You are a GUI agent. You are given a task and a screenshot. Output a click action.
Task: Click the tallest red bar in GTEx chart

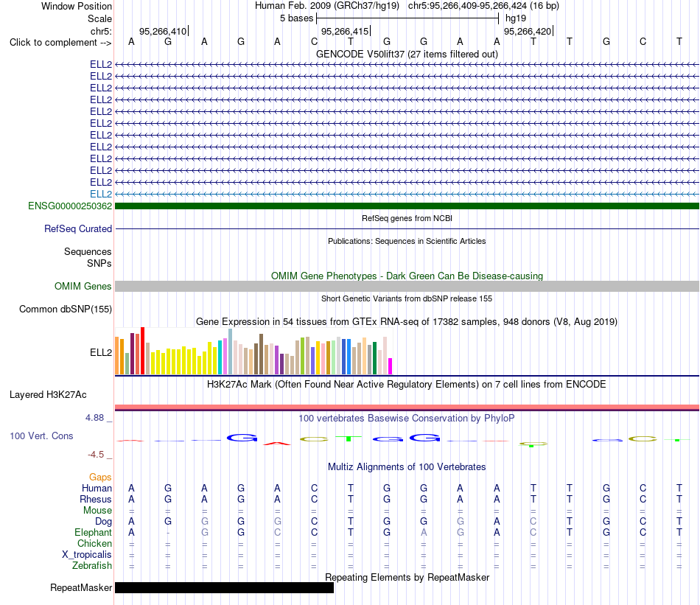tap(142, 351)
